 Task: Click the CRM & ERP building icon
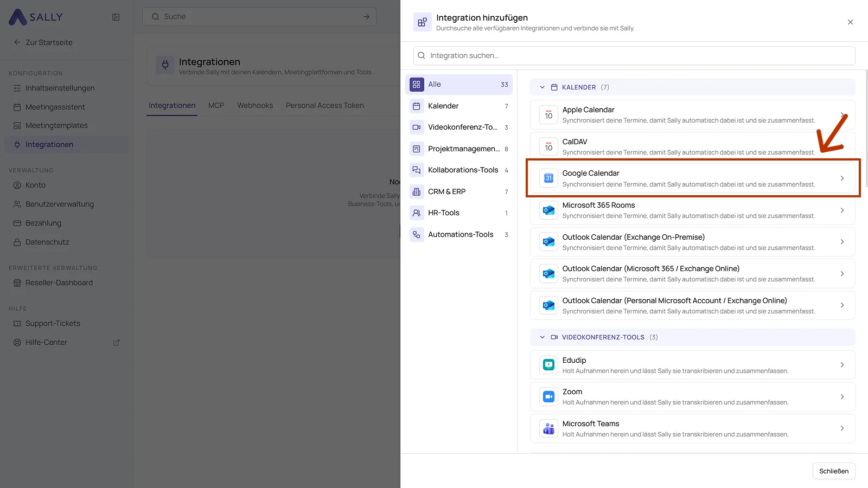coord(417,191)
